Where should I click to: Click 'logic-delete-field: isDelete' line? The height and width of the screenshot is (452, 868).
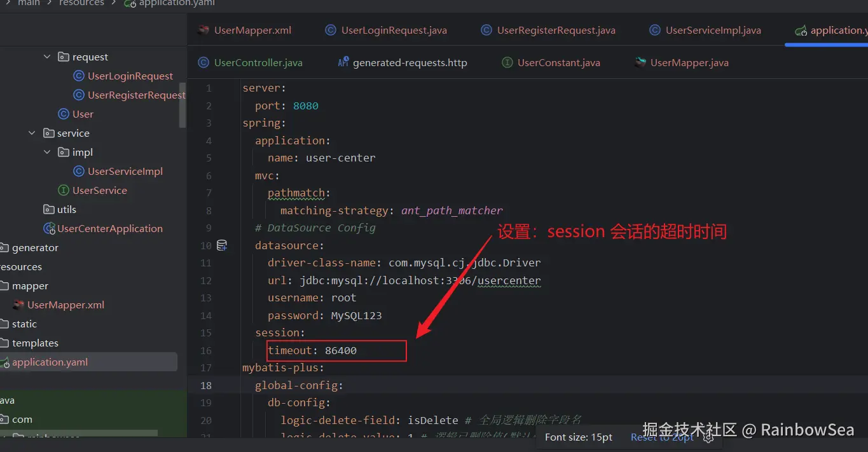pyautogui.click(x=369, y=420)
